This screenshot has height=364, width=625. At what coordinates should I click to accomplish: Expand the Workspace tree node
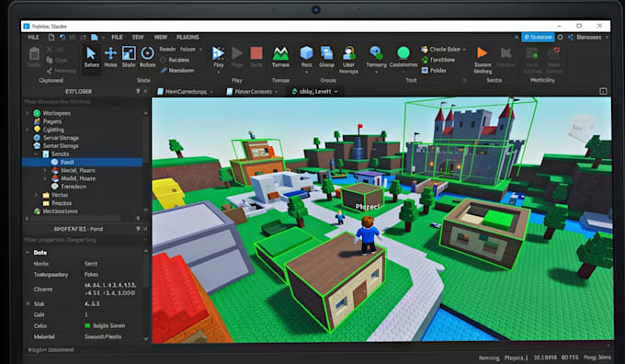pyautogui.click(x=27, y=113)
